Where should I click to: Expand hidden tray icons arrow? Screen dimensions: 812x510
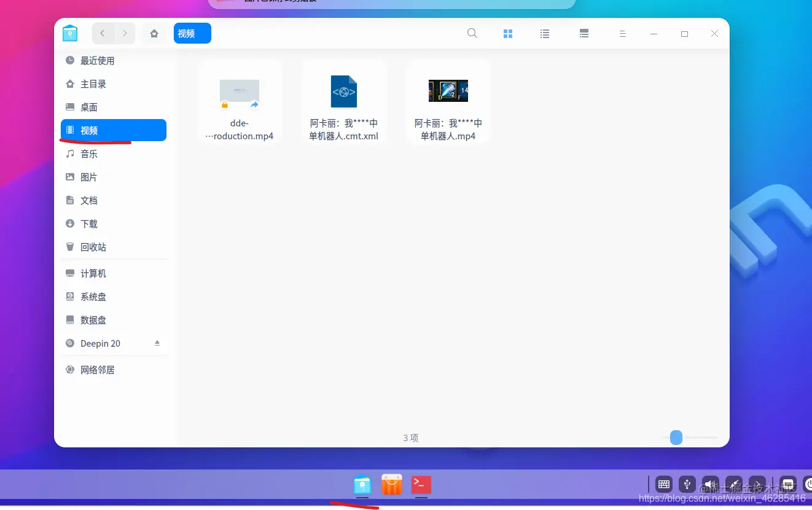tap(757, 484)
